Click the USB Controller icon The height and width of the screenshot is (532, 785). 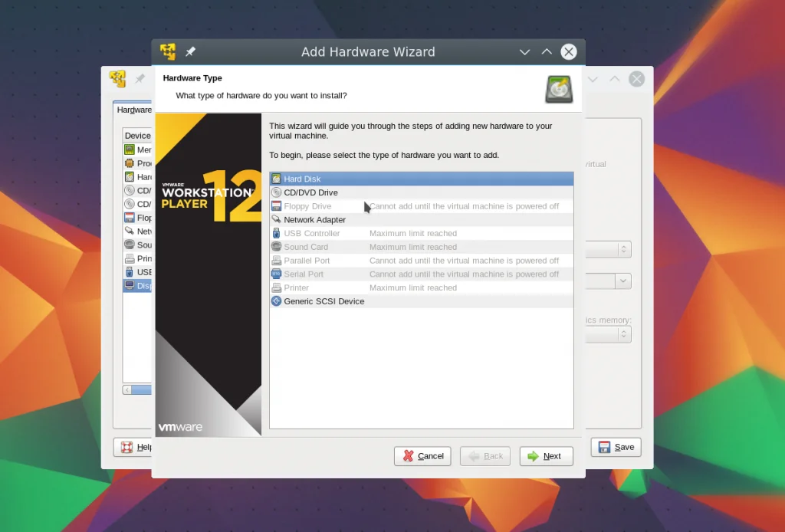pos(276,233)
